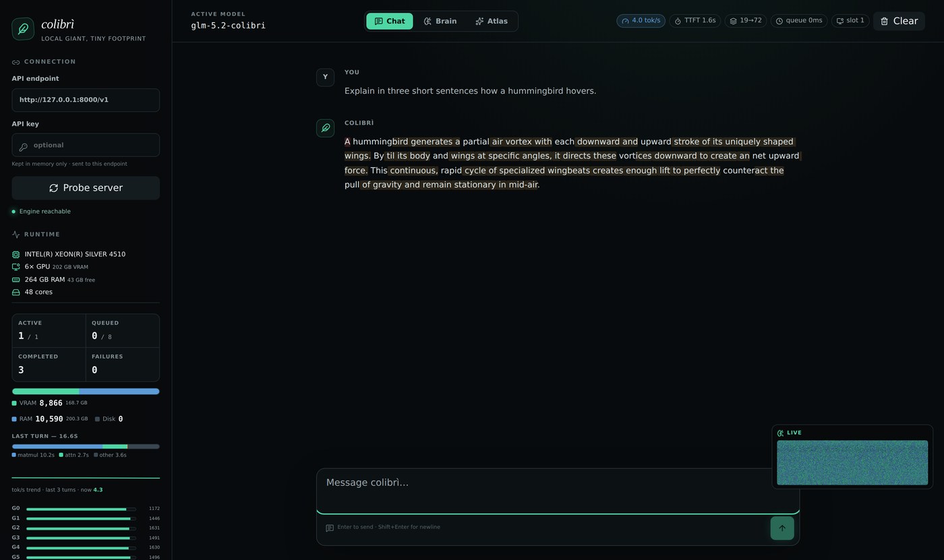Click the tok/s trend label
944x560 pixels.
57,490
